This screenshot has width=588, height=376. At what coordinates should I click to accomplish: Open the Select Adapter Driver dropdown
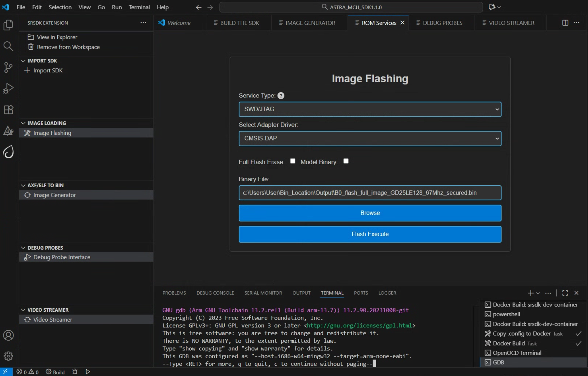click(x=370, y=138)
